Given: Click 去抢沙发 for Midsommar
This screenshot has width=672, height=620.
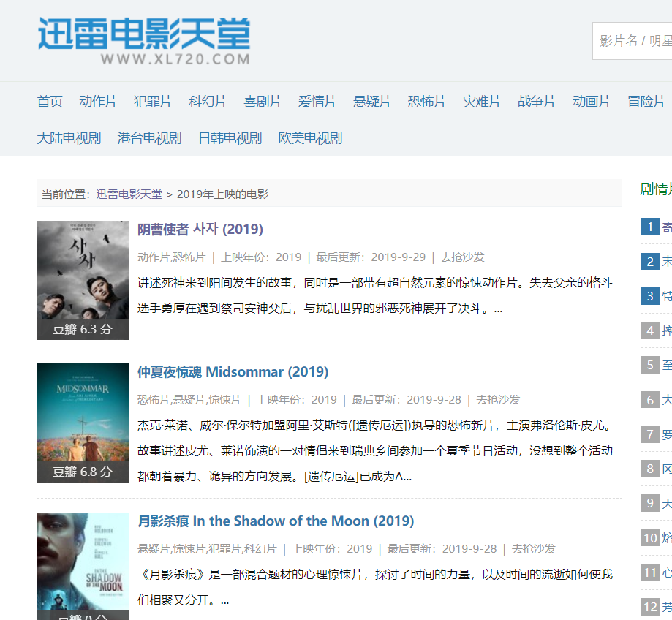Looking at the screenshot, I should (498, 400).
